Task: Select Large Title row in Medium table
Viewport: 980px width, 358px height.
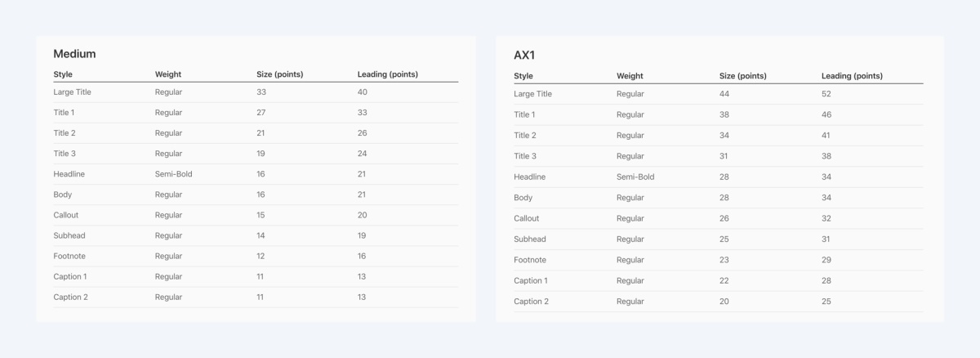Action: (x=72, y=92)
